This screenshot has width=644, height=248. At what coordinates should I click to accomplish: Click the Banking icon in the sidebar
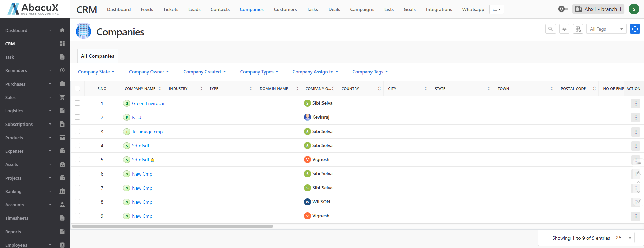(x=62, y=191)
